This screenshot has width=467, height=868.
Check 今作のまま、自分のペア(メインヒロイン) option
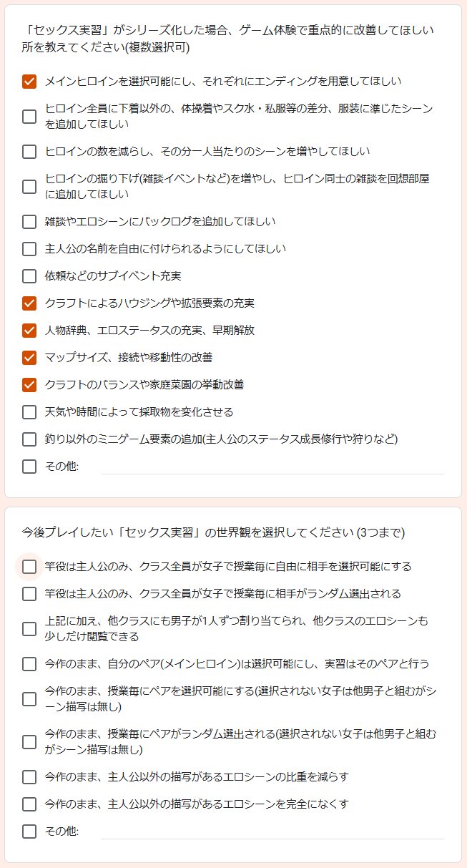(x=29, y=664)
